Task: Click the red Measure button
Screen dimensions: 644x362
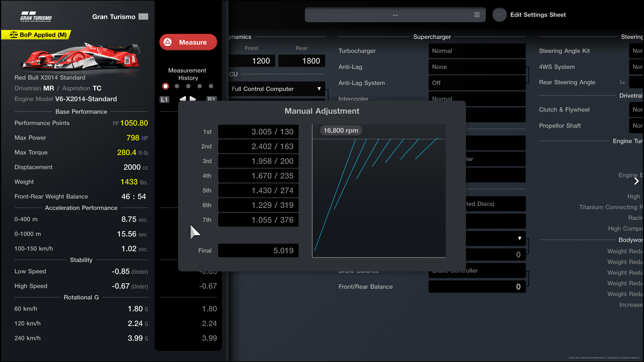Action: (188, 42)
